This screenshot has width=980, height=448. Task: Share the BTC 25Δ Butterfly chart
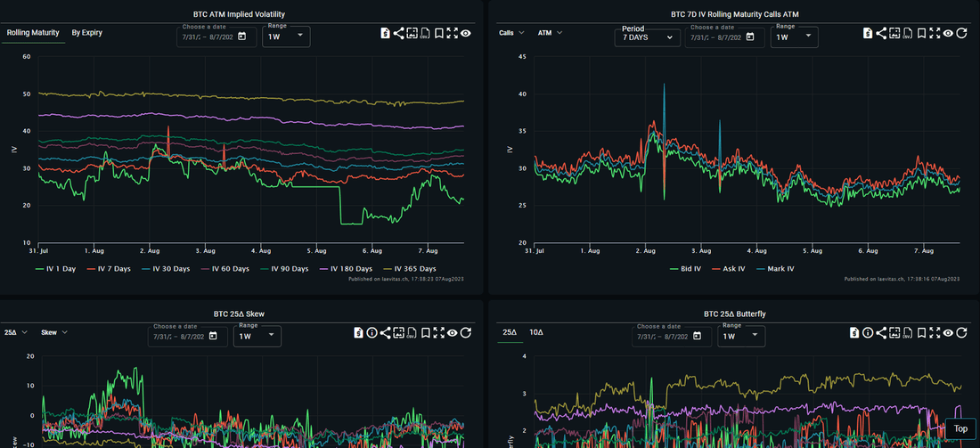(881, 333)
